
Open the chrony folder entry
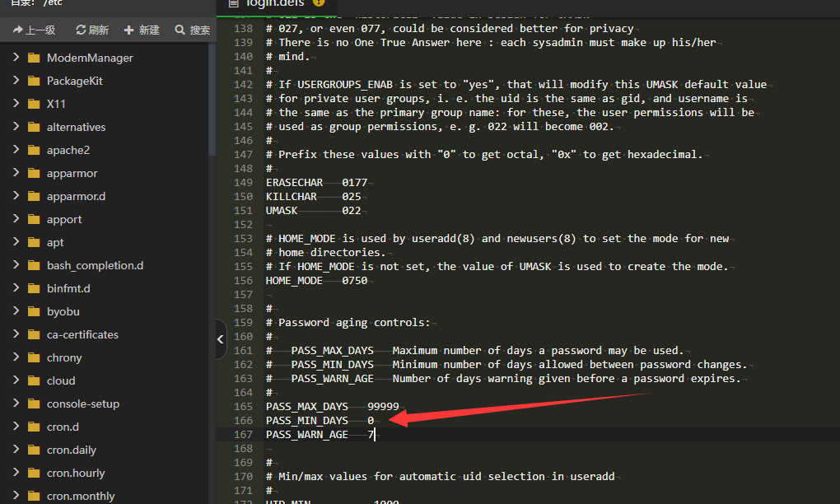pyautogui.click(x=64, y=358)
